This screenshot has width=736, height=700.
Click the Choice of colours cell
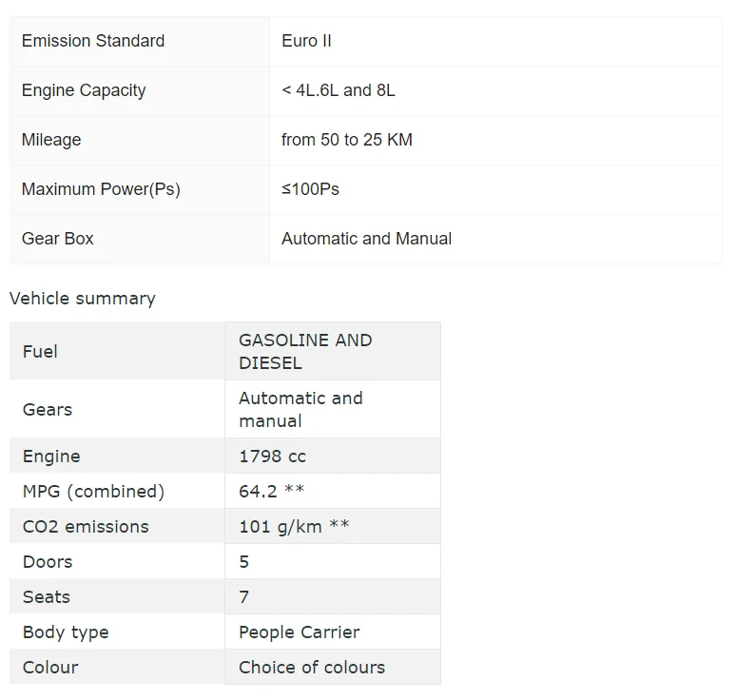312,668
